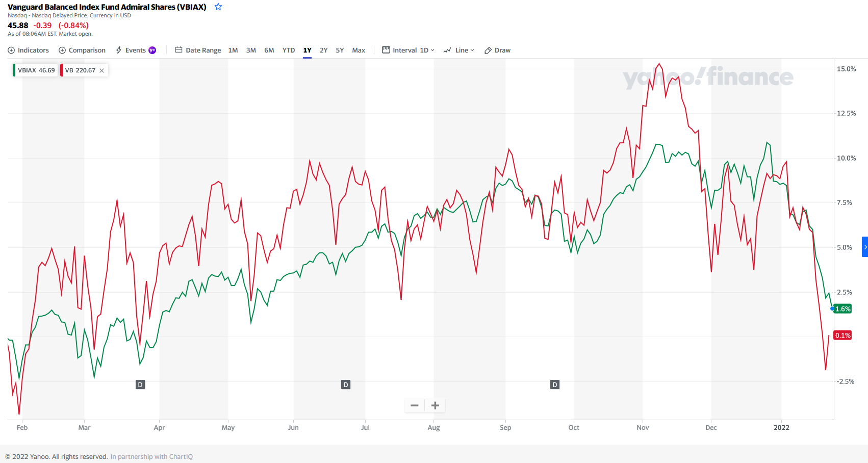Click the dividend marker near April
Screen dimensions: 868x463
click(x=140, y=384)
